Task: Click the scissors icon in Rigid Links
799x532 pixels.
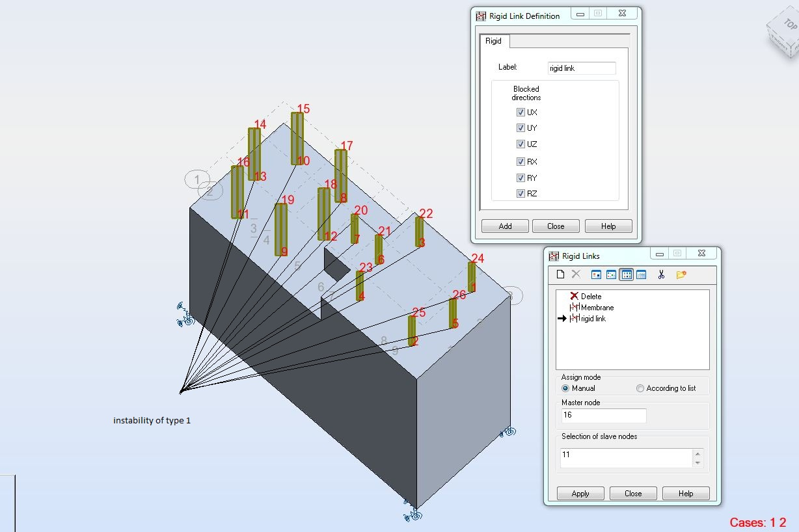Action: pyautogui.click(x=661, y=274)
